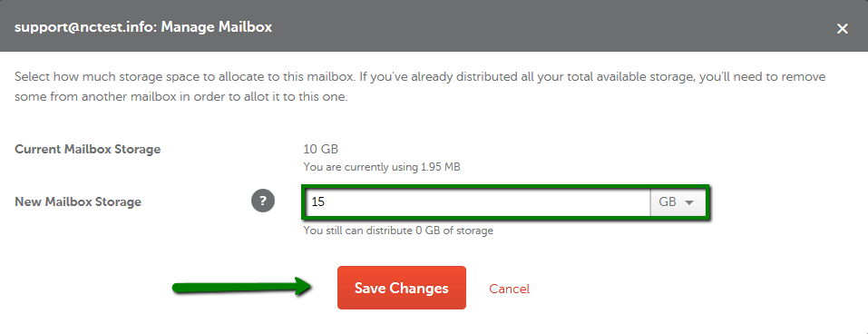The height and width of the screenshot is (334, 868).
Task: Click the 'Select how much storage space' sentence
Action: tap(184, 76)
